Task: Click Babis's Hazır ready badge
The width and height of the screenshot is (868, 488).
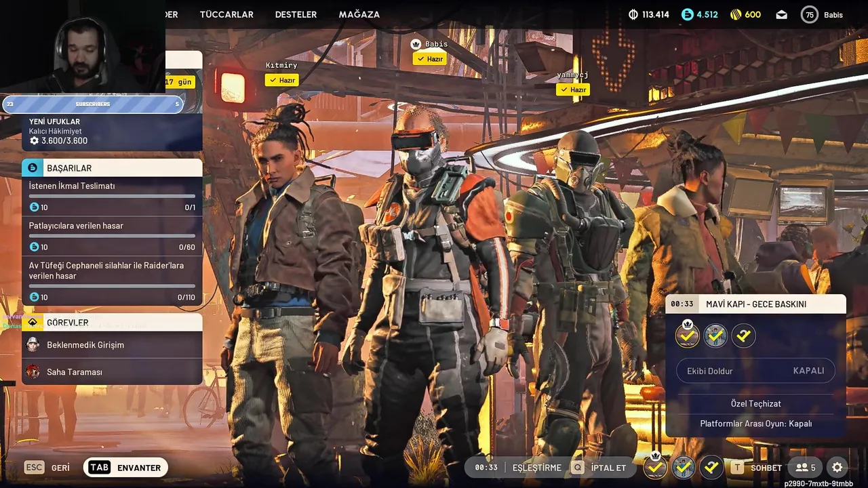Action: tap(430, 59)
